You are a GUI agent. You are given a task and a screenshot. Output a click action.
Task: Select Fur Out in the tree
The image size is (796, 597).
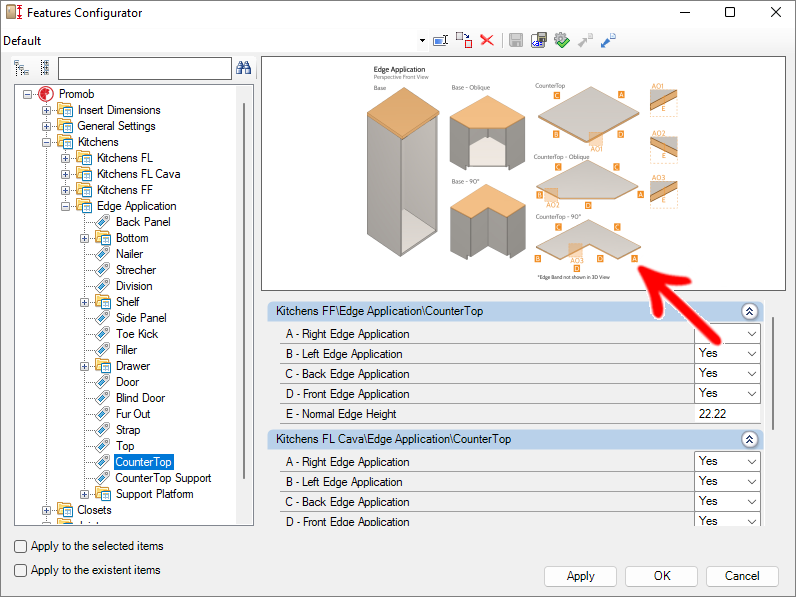(133, 414)
